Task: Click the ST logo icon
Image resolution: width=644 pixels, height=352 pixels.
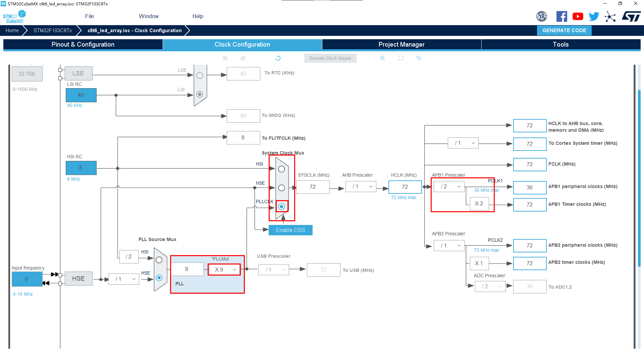Action: tap(631, 16)
